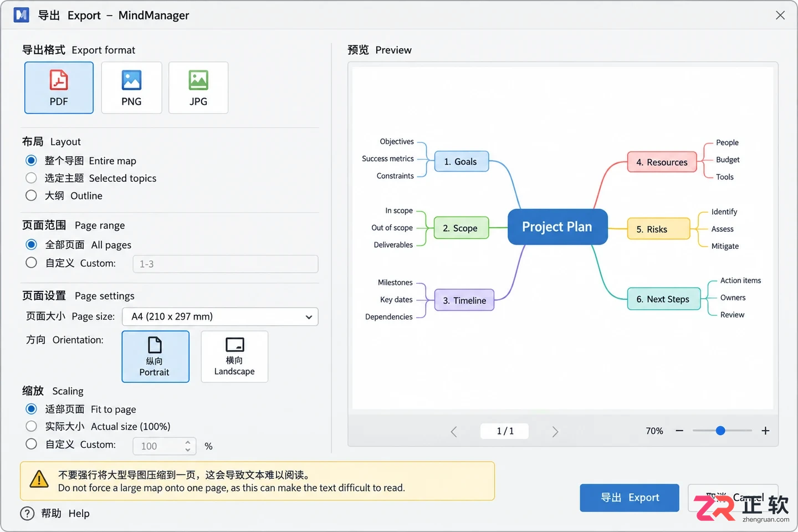This screenshot has width=798, height=532.
Task: Click the Success metrics subtopic text
Action: point(388,158)
